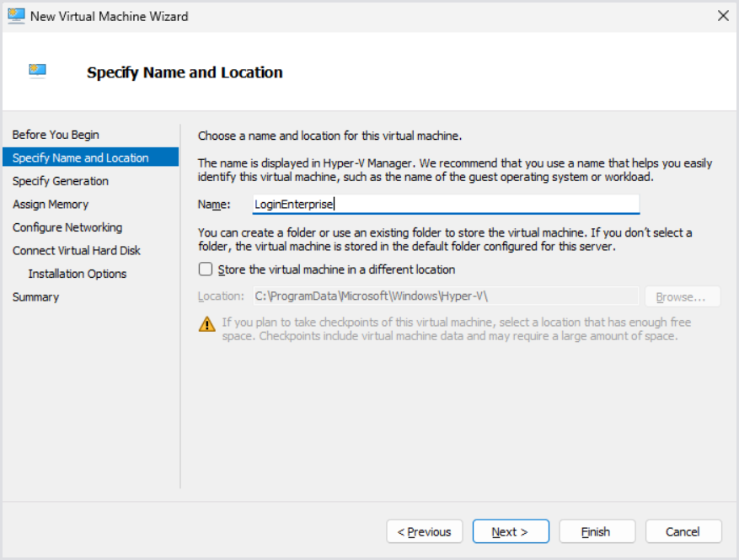Cancel the virtual machine wizard

[683, 531]
